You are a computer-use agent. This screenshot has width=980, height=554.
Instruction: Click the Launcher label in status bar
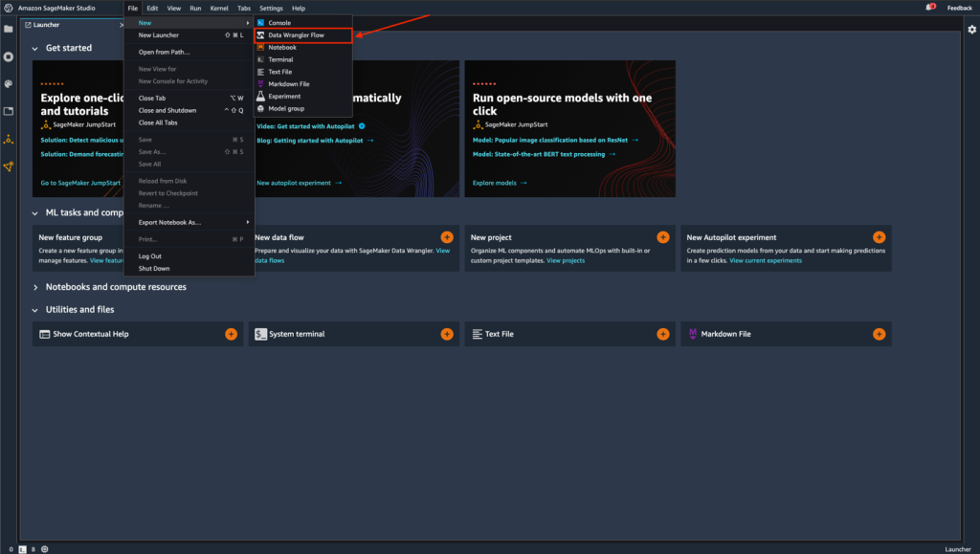(957, 549)
